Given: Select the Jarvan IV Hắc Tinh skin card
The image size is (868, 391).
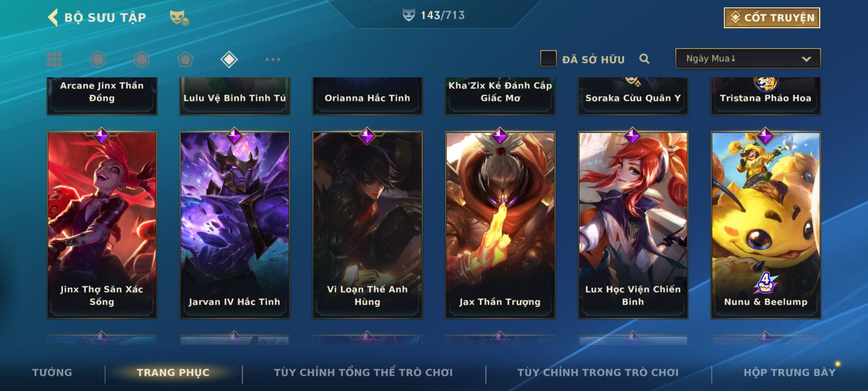Looking at the screenshot, I should pos(235,224).
